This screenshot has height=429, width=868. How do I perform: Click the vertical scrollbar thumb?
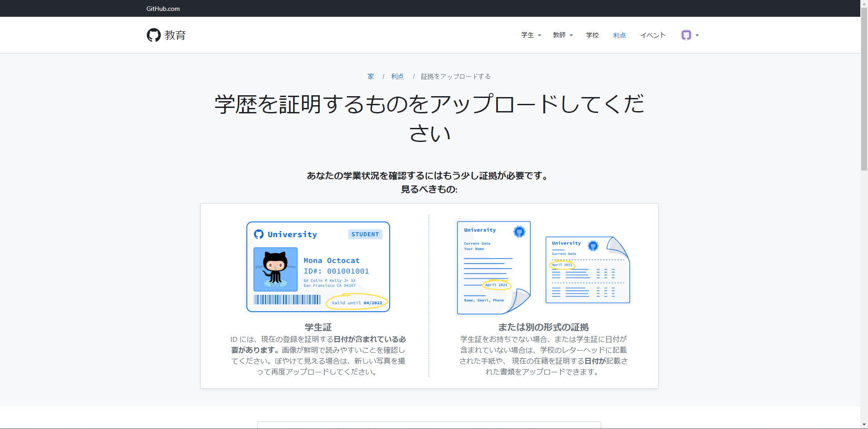pyautogui.click(x=864, y=88)
